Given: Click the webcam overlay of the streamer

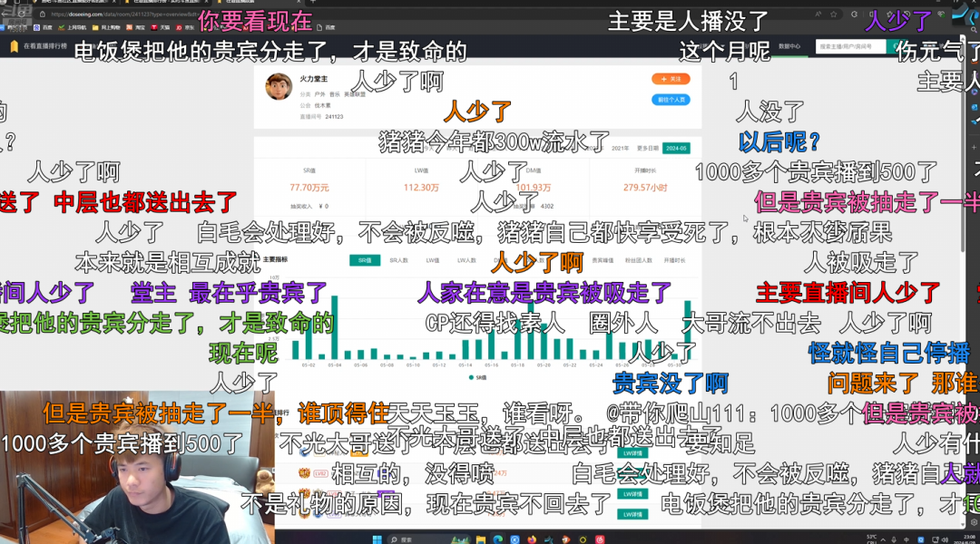Looking at the screenshot, I should point(136,467).
